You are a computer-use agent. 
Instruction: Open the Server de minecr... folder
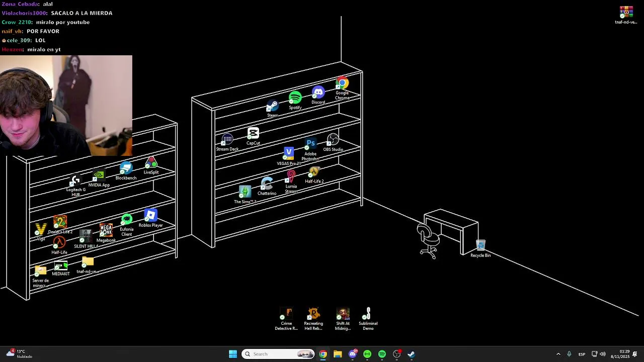pos(41,277)
